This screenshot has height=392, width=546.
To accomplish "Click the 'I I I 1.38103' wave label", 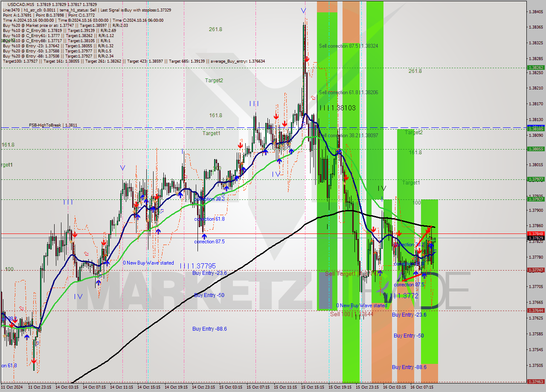I will point(337,108).
